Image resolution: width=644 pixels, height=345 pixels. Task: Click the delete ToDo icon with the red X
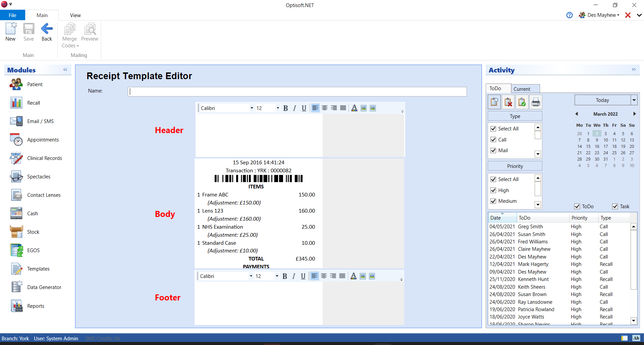(508, 102)
